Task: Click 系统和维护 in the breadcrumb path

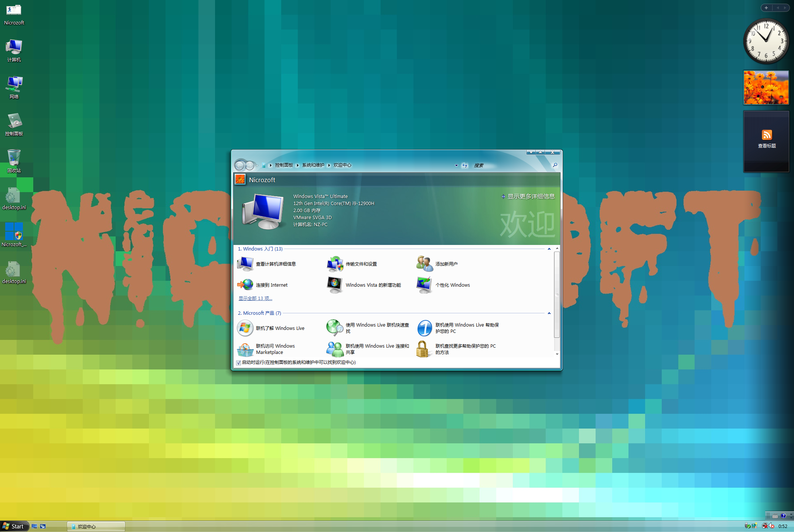Action: (x=313, y=165)
